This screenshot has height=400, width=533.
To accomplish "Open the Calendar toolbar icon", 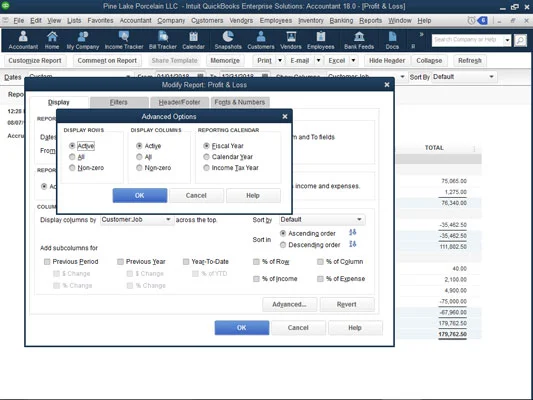I will coord(193,40).
